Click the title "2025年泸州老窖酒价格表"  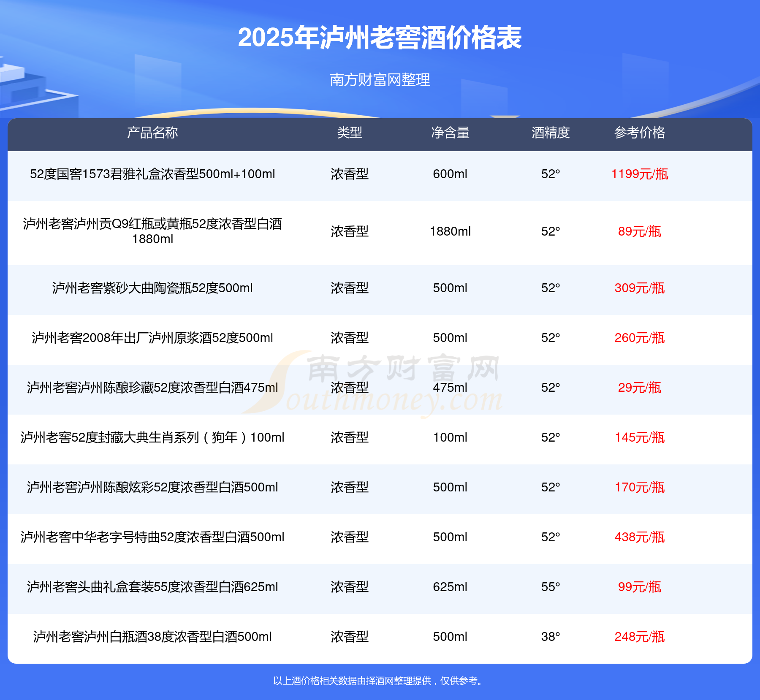380,38
